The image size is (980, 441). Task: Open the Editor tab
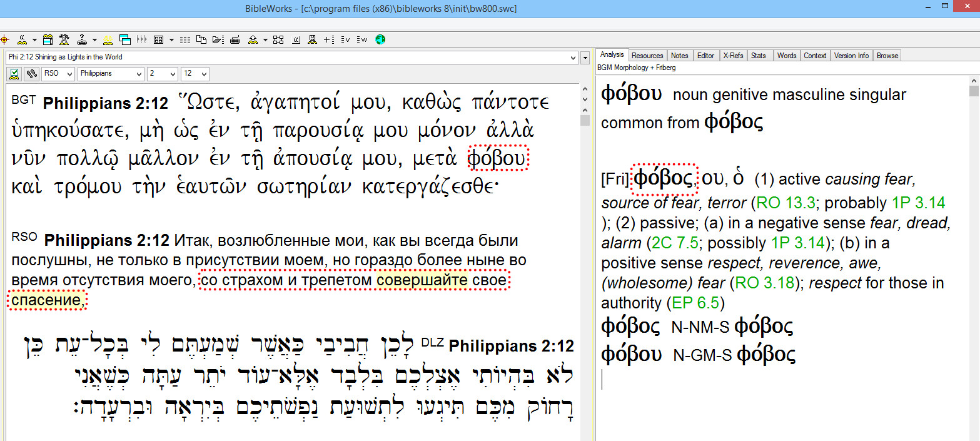point(705,56)
